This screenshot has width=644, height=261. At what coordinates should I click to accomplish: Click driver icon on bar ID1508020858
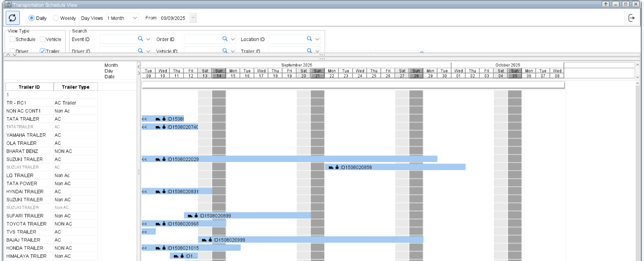337,167
